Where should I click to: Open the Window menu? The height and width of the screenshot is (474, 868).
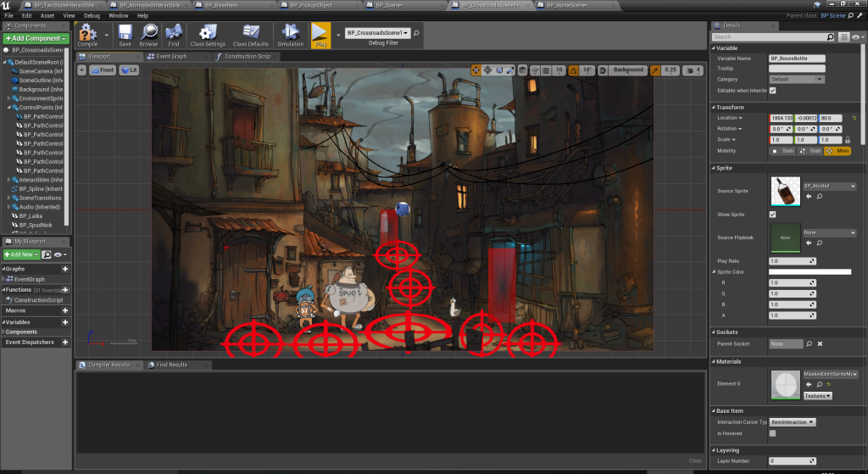[118, 15]
